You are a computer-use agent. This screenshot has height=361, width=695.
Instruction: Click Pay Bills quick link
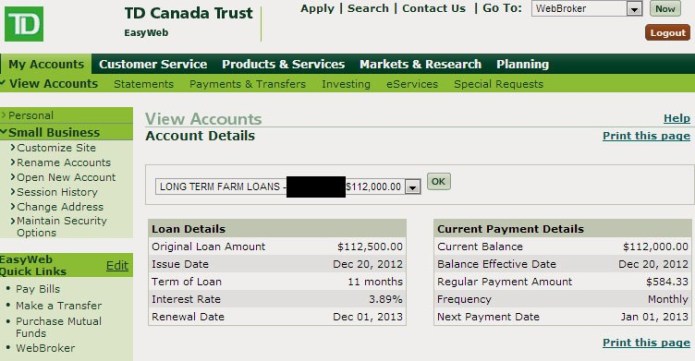click(38, 289)
